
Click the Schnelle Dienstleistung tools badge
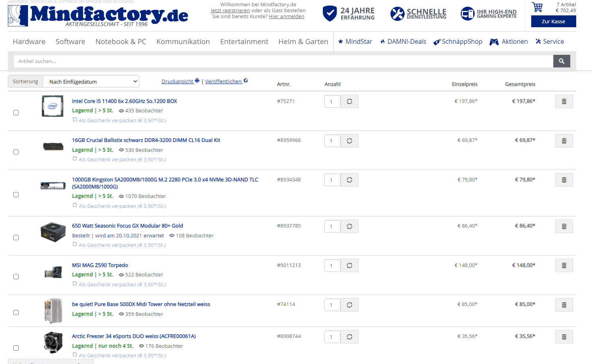[418, 14]
